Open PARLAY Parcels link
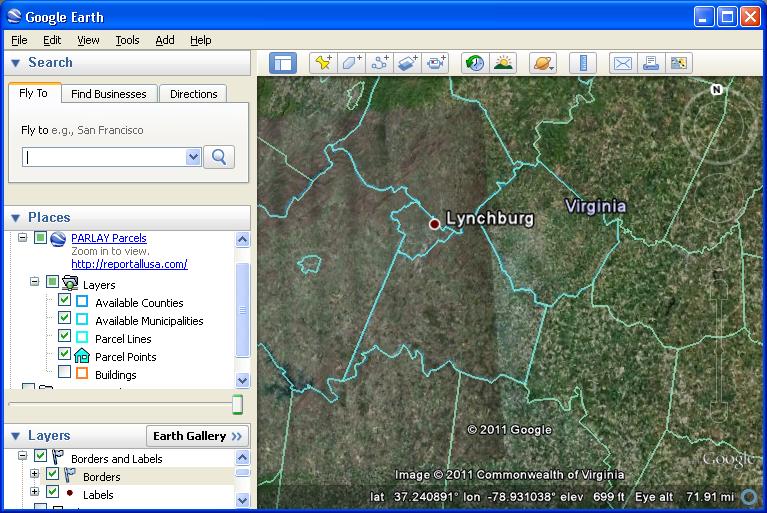The image size is (767, 513). pyautogui.click(x=109, y=238)
